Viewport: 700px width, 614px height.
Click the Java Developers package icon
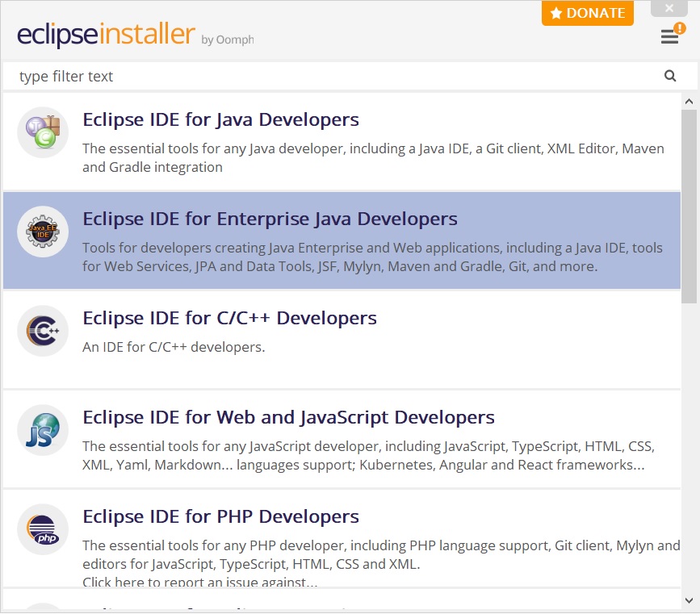[x=43, y=132]
